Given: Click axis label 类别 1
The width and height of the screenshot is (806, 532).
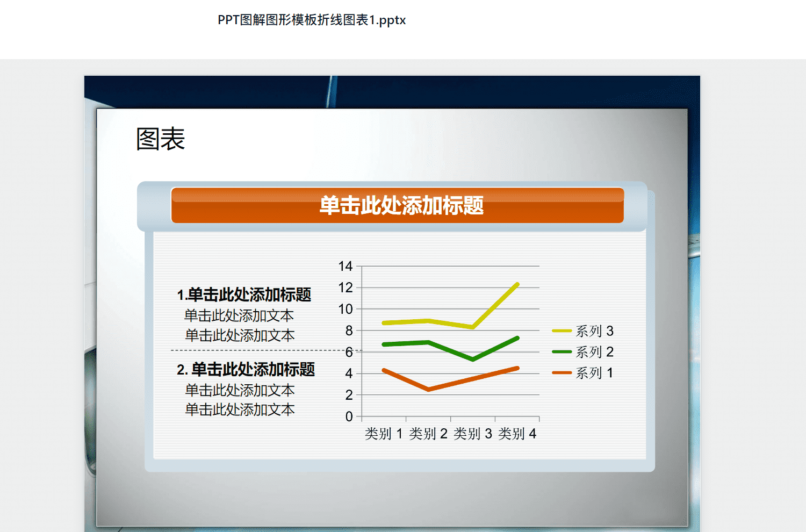Looking at the screenshot, I should [x=384, y=434].
